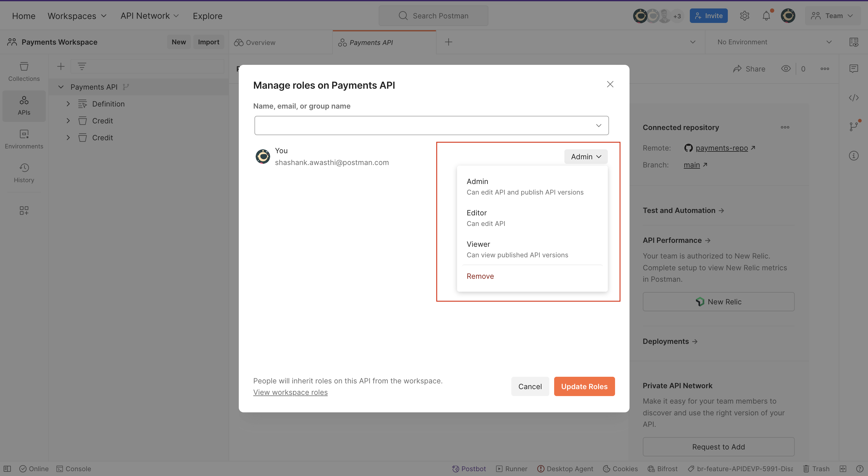The image size is (868, 476).
Task: Click the Update Roles button
Action: coord(584,386)
